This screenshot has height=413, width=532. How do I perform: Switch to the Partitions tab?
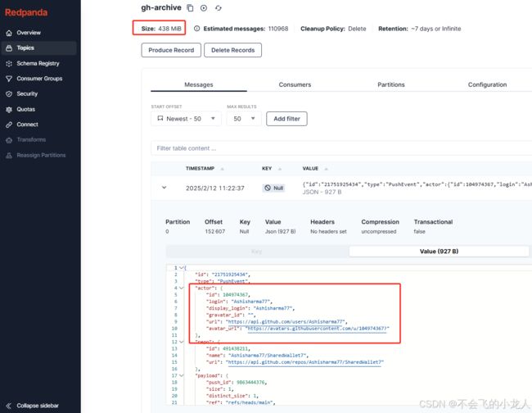(391, 84)
